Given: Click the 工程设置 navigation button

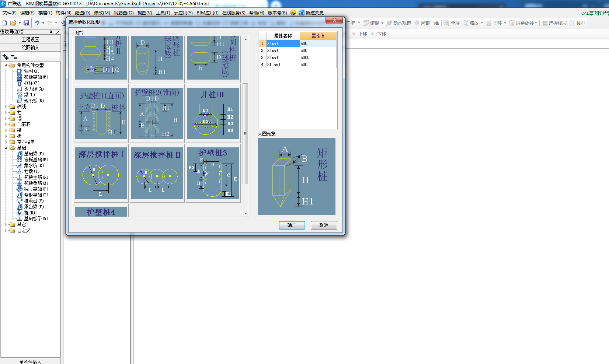Looking at the screenshot, I should tap(30, 39).
